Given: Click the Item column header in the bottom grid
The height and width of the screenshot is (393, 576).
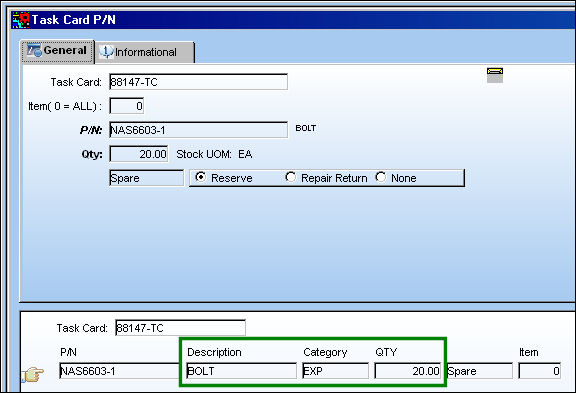Looking at the screenshot, I should tap(529, 352).
